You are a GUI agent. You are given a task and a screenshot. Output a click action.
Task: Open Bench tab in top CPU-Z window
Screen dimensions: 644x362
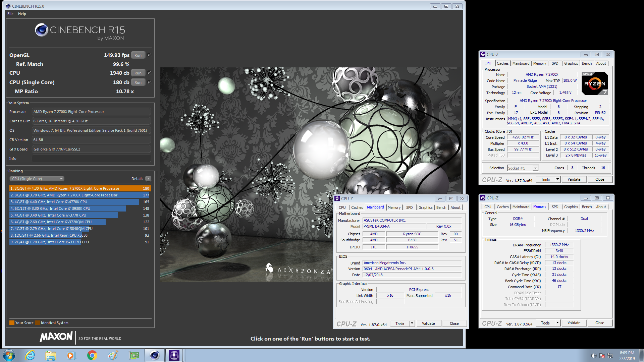[587, 63]
